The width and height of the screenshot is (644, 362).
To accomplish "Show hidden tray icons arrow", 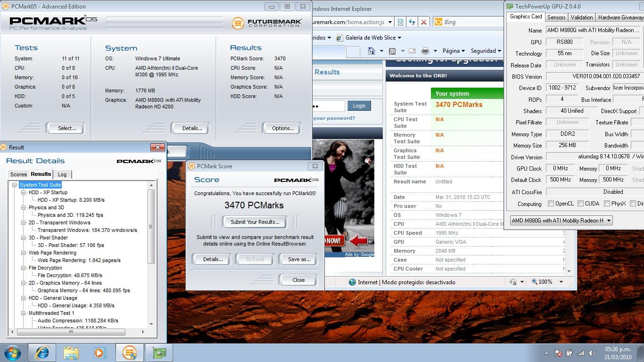I will pyautogui.click(x=546, y=353).
